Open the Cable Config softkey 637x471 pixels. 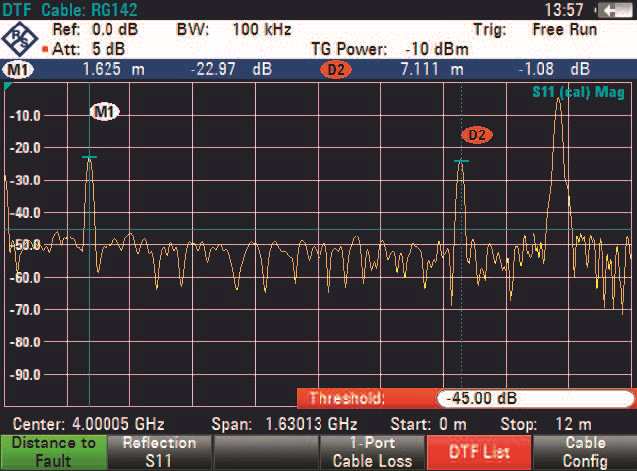(x=585, y=452)
